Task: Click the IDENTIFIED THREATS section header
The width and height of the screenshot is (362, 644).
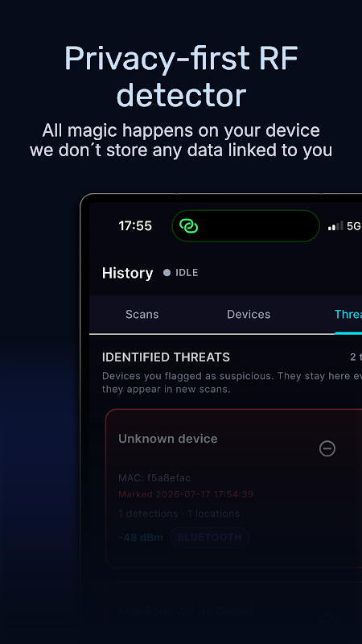Action: tap(166, 357)
